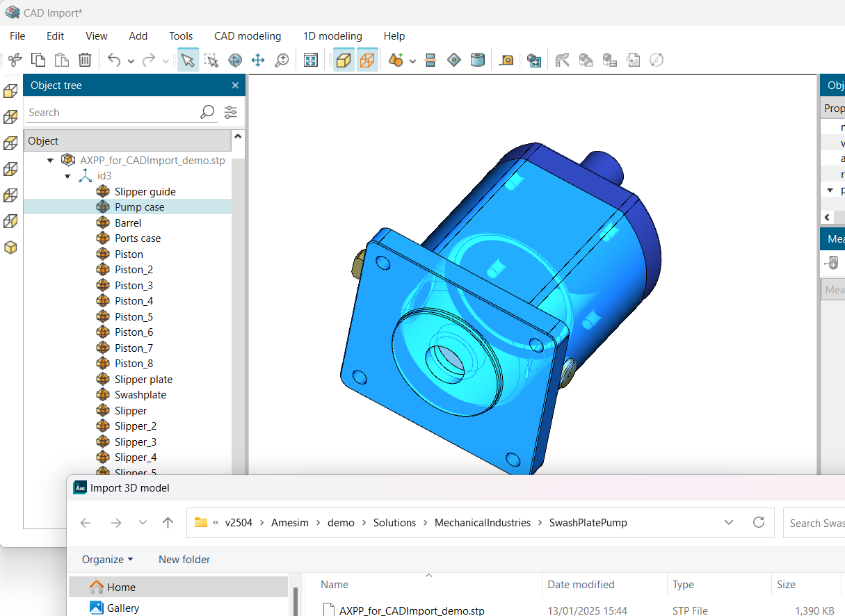Select the rotate view tool
845x616 pixels.
click(235, 60)
